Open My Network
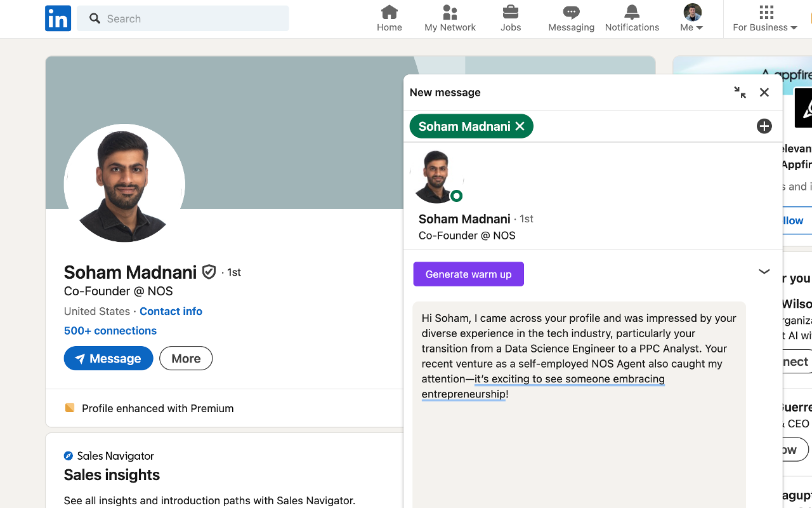Viewport: 812px width, 508px height. 450,18
